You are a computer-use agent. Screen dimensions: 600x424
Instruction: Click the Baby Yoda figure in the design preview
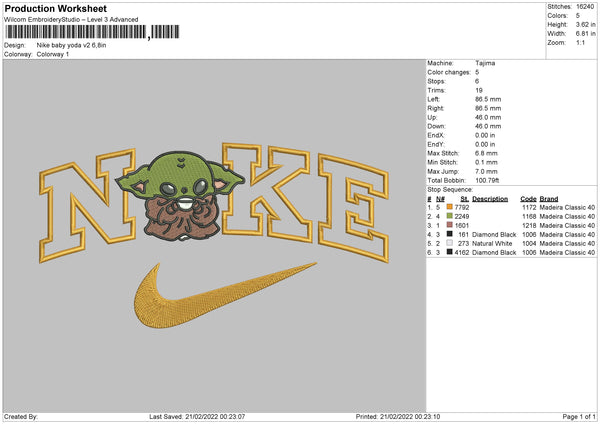point(181,195)
